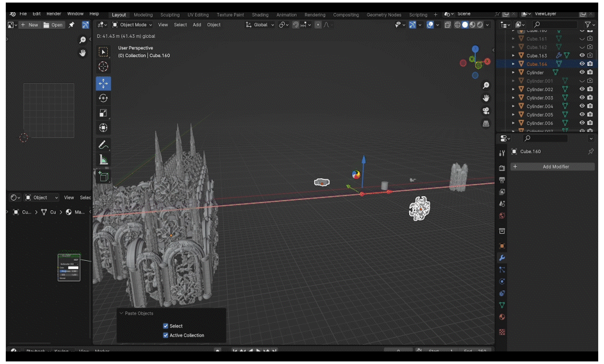Click the viewport pan hand icon
Viewport: 604px width, 364px height.
click(x=486, y=98)
